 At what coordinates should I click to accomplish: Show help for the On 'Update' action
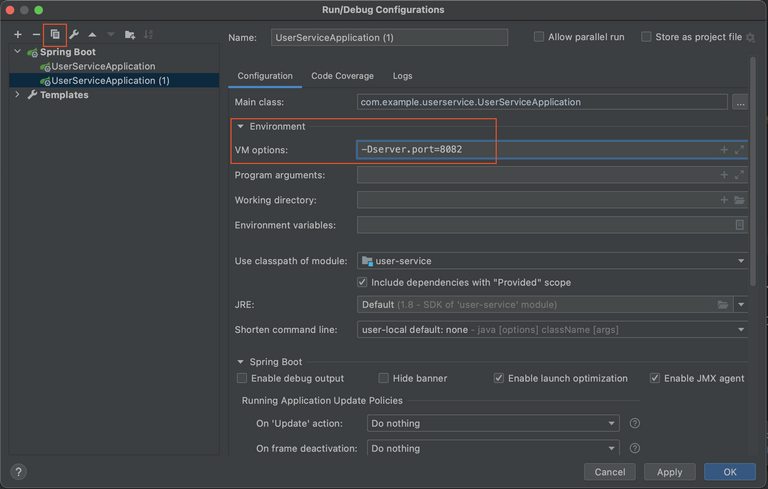634,423
